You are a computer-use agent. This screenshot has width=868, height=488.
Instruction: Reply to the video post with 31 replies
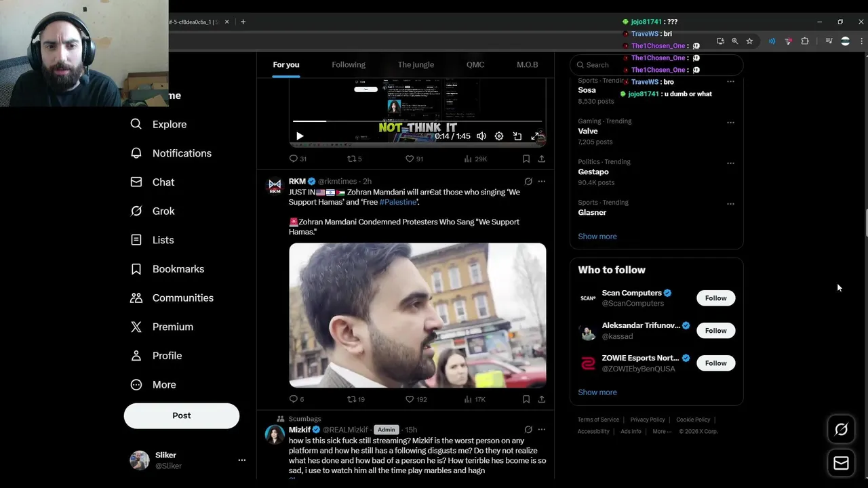click(298, 159)
